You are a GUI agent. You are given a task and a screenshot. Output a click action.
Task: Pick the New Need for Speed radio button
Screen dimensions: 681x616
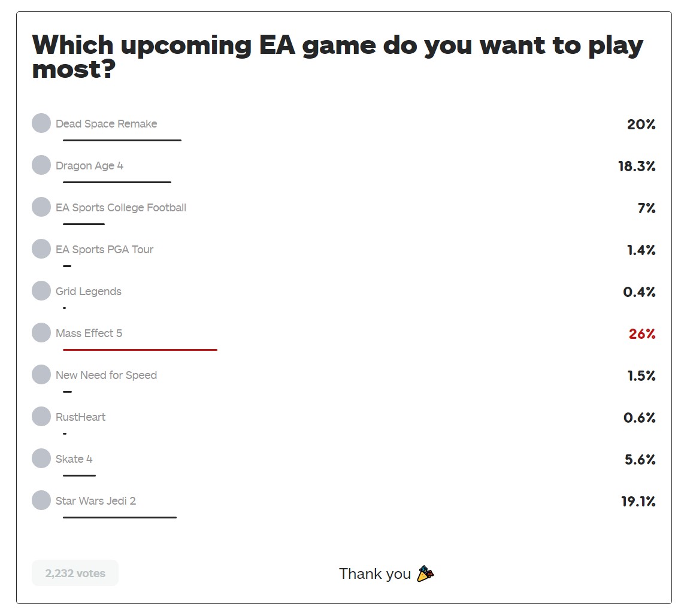(41, 375)
